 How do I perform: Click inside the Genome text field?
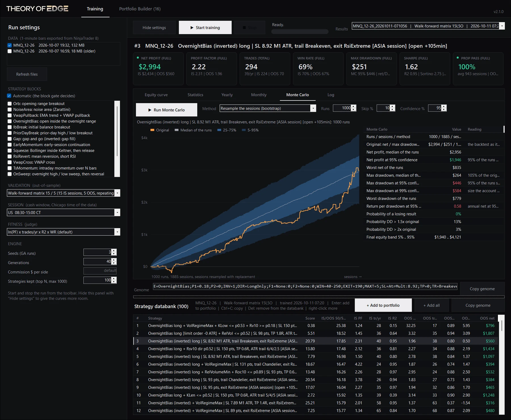pos(305,286)
